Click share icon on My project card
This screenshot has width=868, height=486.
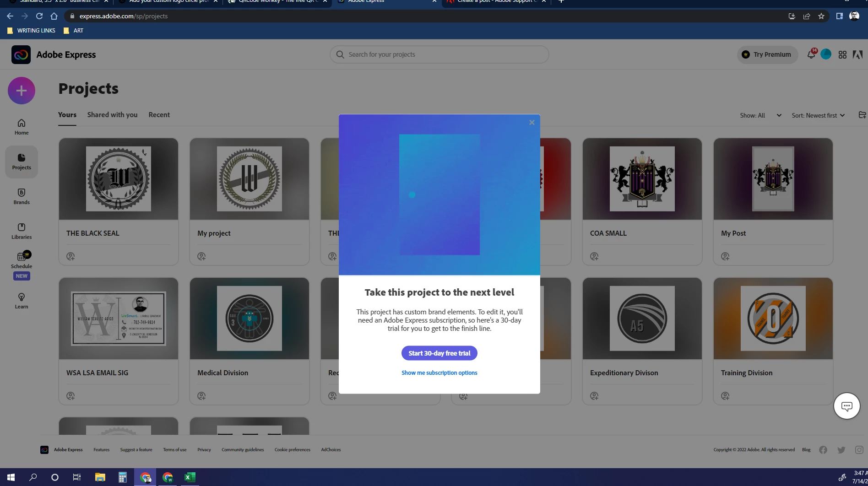(x=201, y=256)
